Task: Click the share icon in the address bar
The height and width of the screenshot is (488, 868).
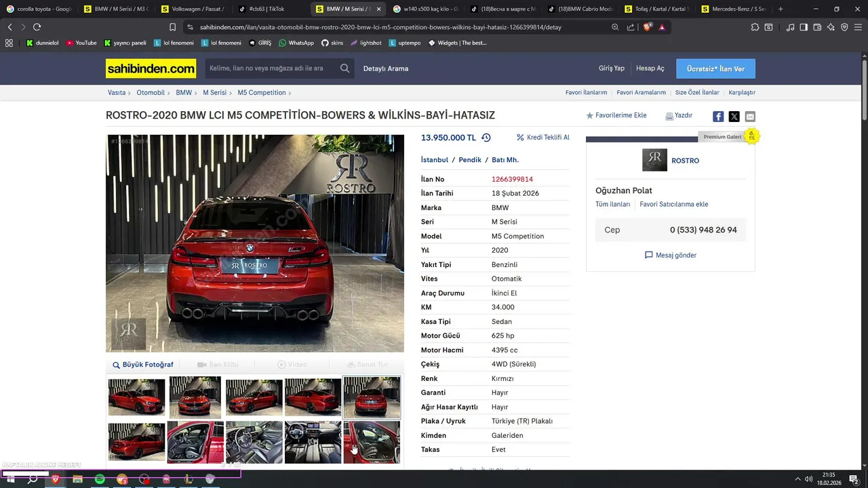Action: coord(631,27)
